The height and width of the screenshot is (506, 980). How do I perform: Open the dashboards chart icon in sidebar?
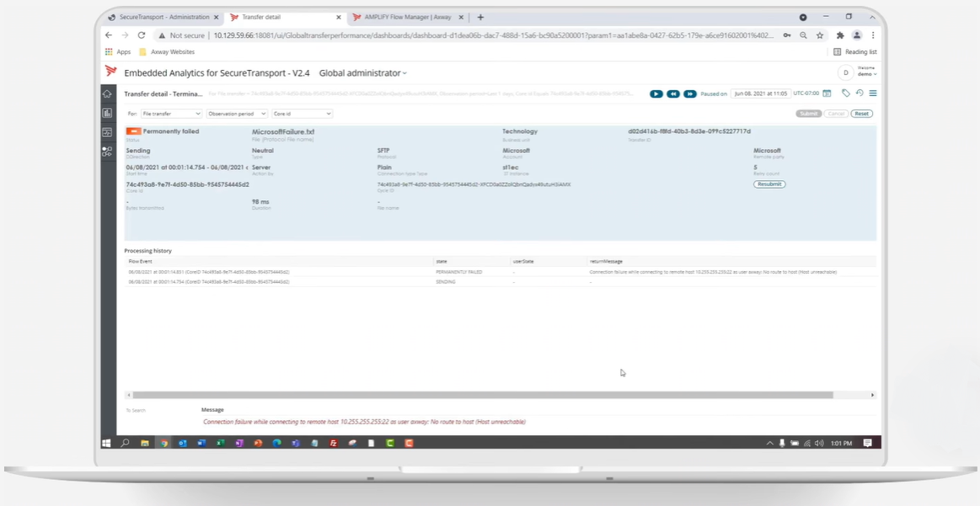[107, 113]
